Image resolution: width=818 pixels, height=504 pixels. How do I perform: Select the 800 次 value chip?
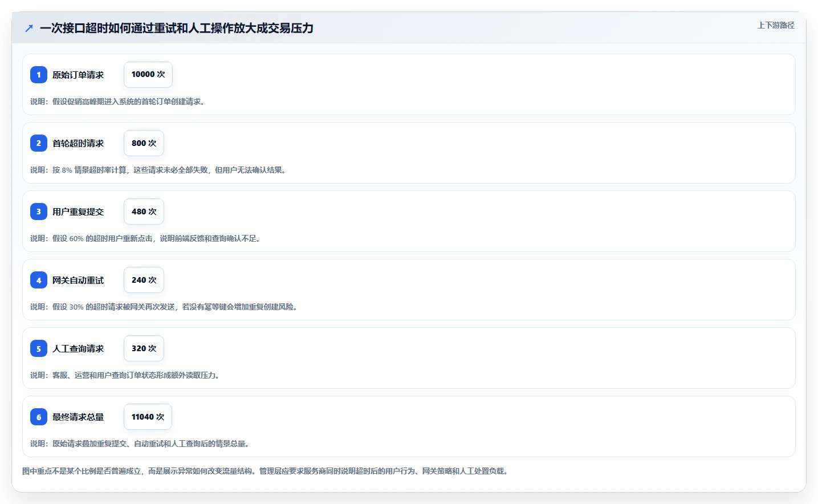tap(144, 143)
